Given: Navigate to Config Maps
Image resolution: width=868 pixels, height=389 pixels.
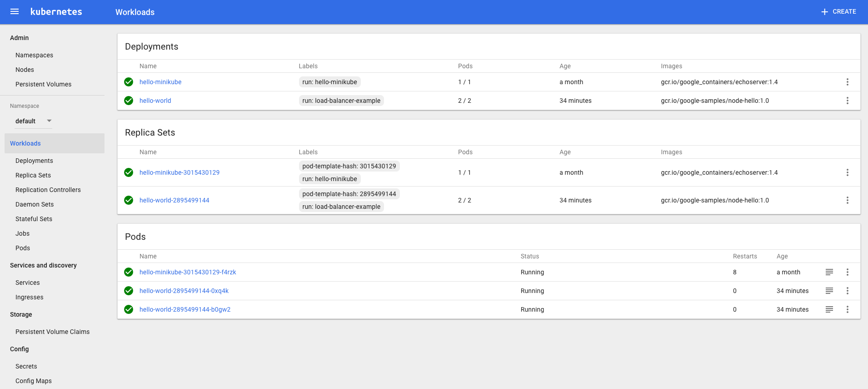Looking at the screenshot, I should (34, 381).
